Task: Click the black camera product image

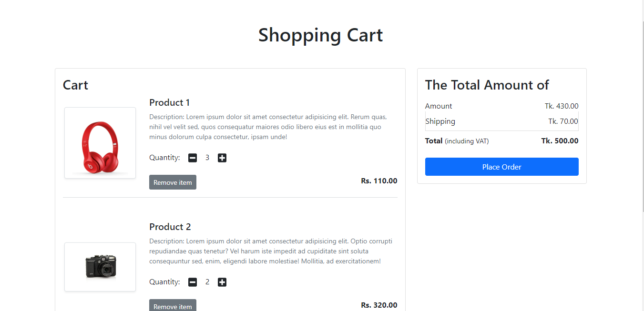Action: point(100,267)
